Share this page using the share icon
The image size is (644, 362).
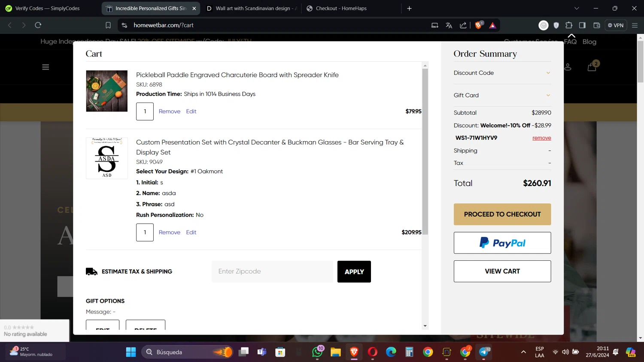(463, 25)
